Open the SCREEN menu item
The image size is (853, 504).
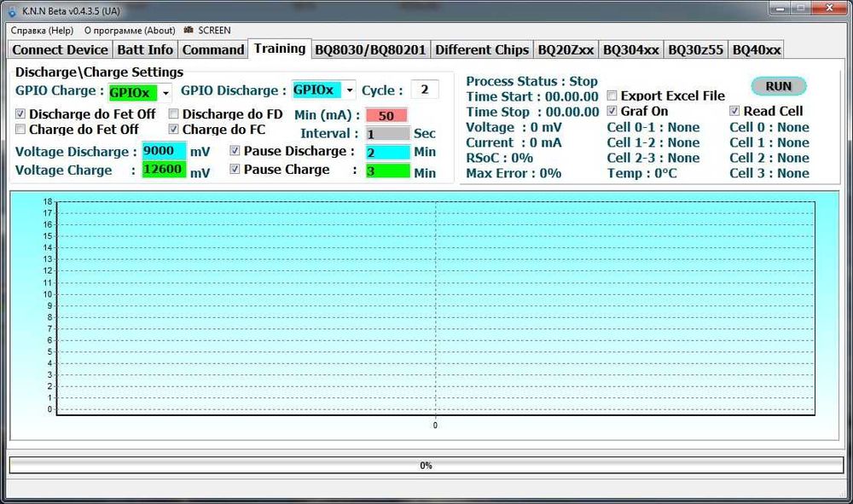tap(214, 31)
